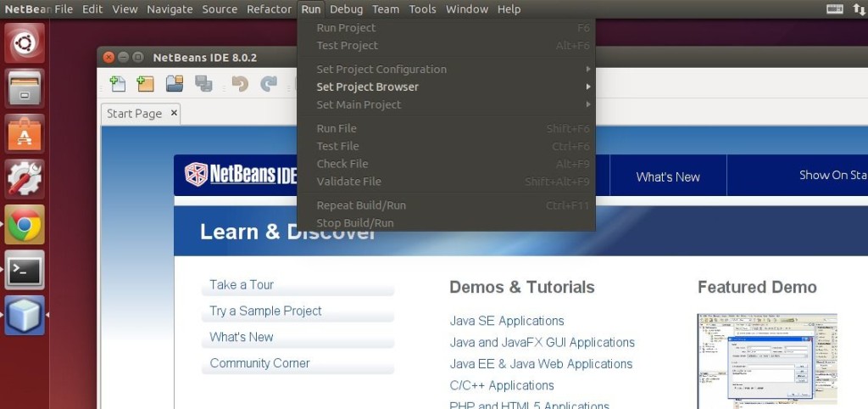The height and width of the screenshot is (409, 868).
Task: Choose Validate File menu entry
Action: click(x=446, y=182)
